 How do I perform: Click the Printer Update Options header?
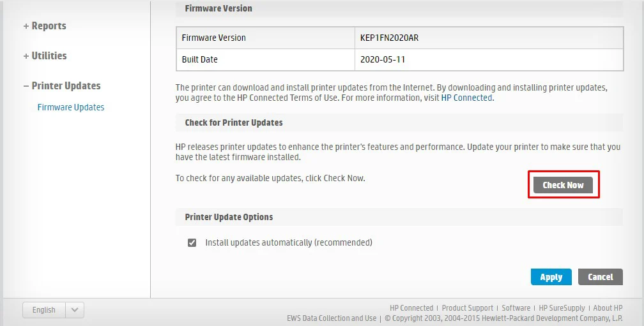(x=229, y=217)
